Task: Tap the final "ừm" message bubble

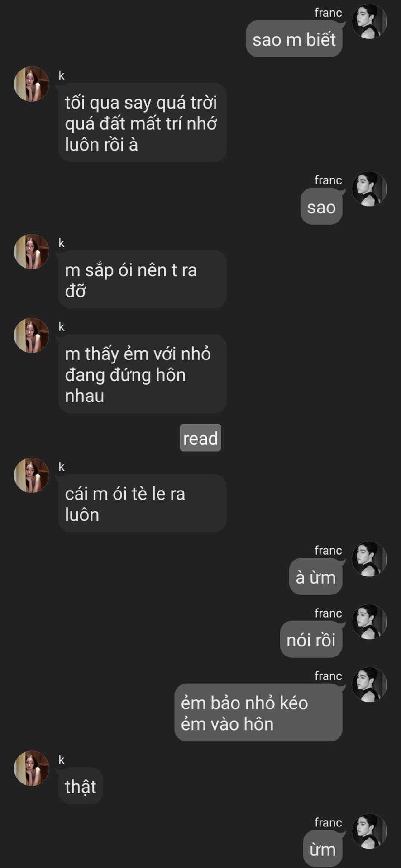Action: (323, 849)
